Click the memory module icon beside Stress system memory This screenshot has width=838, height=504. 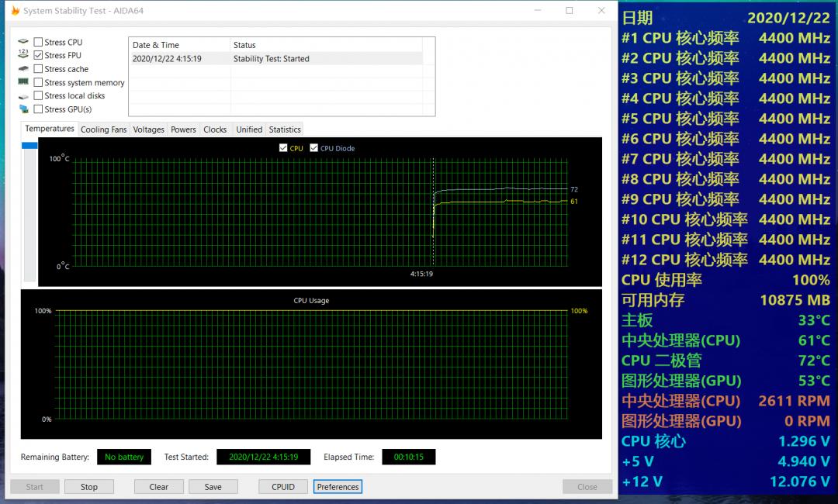click(23, 82)
